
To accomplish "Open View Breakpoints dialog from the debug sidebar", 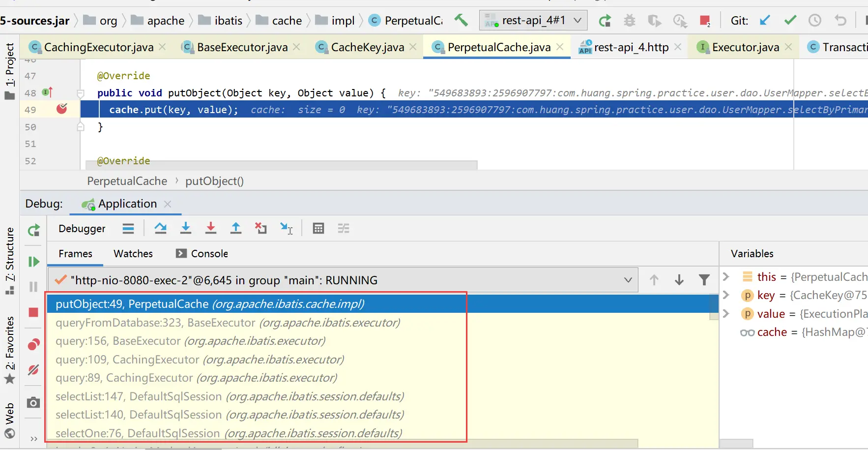I will [33, 344].
